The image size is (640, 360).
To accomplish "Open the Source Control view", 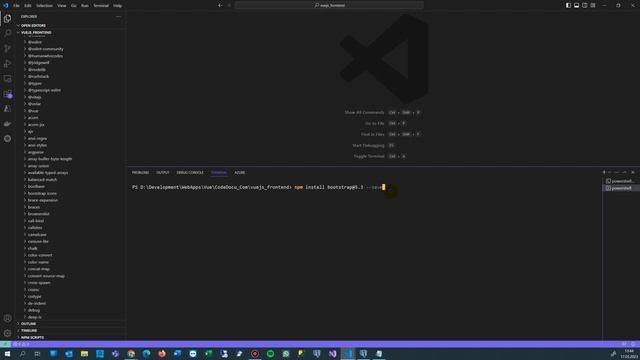I will tap(7, 49).
